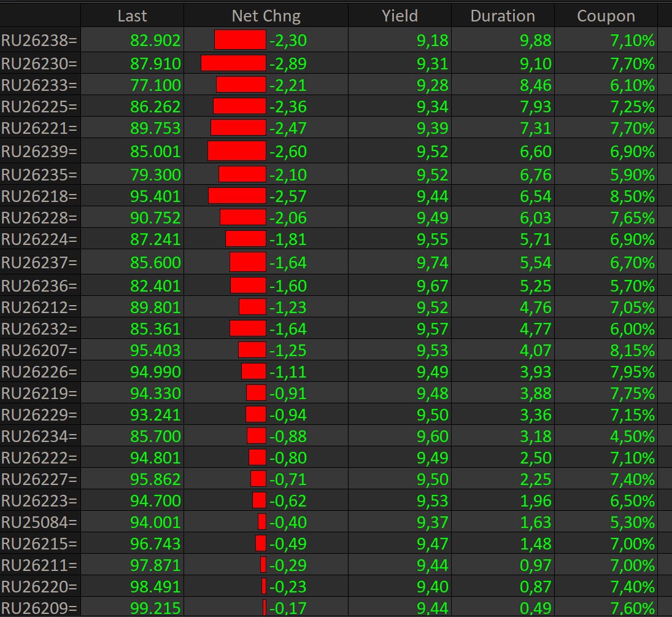Viewport: 672px width, 617px height.
Task: Sort by the Net Chng column header
Action: pyautogui.click(x=266, y=16)
